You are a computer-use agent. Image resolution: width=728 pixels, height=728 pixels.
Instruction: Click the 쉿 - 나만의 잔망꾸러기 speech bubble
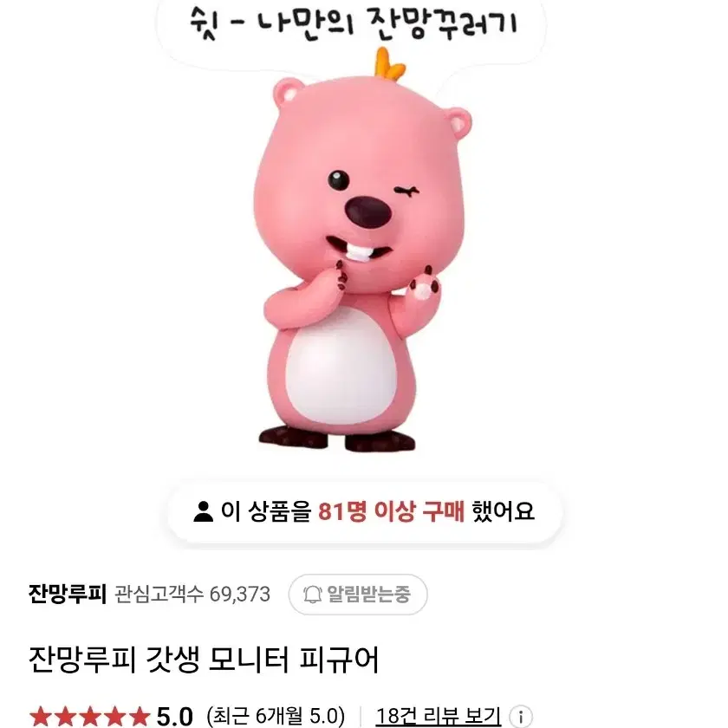click(352, 25)
